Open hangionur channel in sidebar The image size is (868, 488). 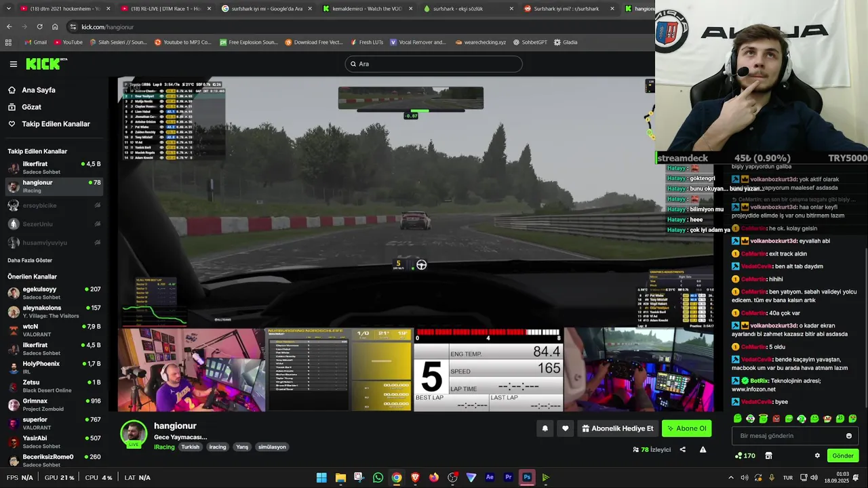coord(53,186)
